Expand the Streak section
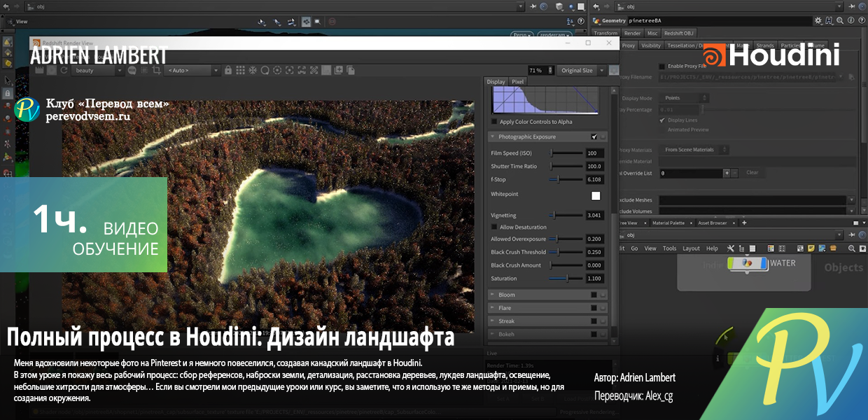 493,321
